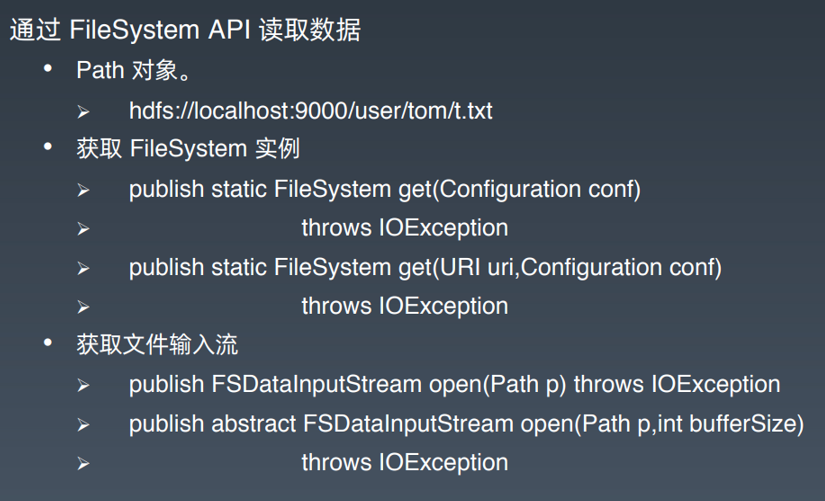Click the hdfs://localhost:9000/user/tom/t.txt URL

click(311, 111)
